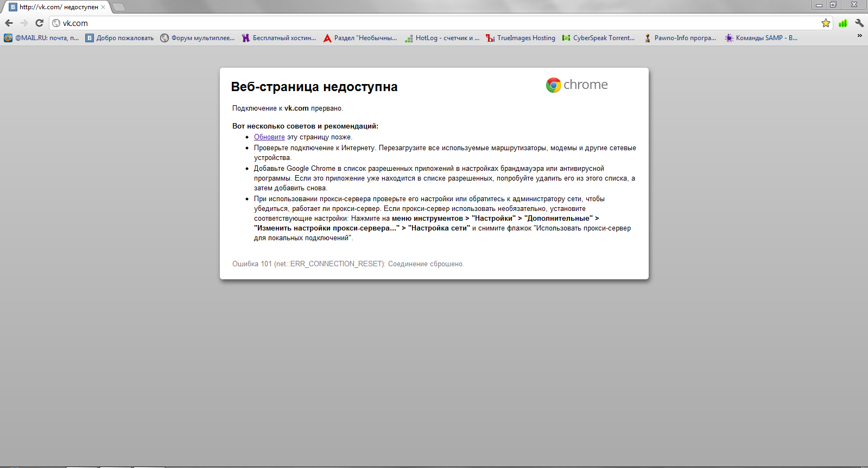The height and width of the screenshot is (468, 868).
Task: Reload the page with the refresh icon
Action: click(x=39, y=23)
